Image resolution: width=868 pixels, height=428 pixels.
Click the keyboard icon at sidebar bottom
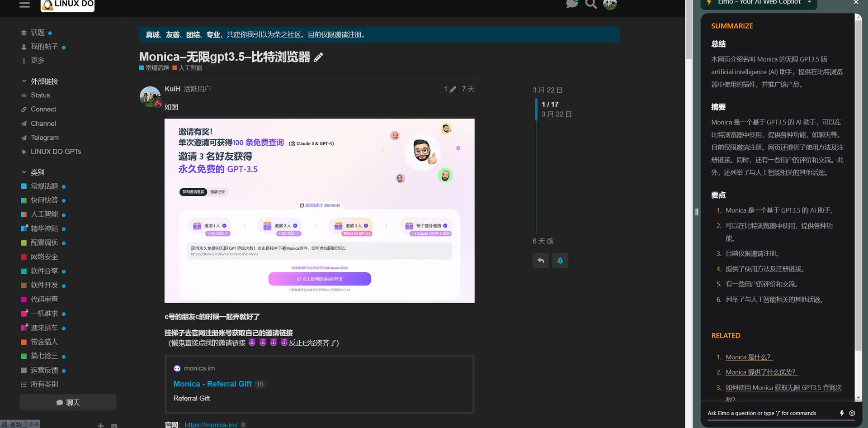[114, 425]
